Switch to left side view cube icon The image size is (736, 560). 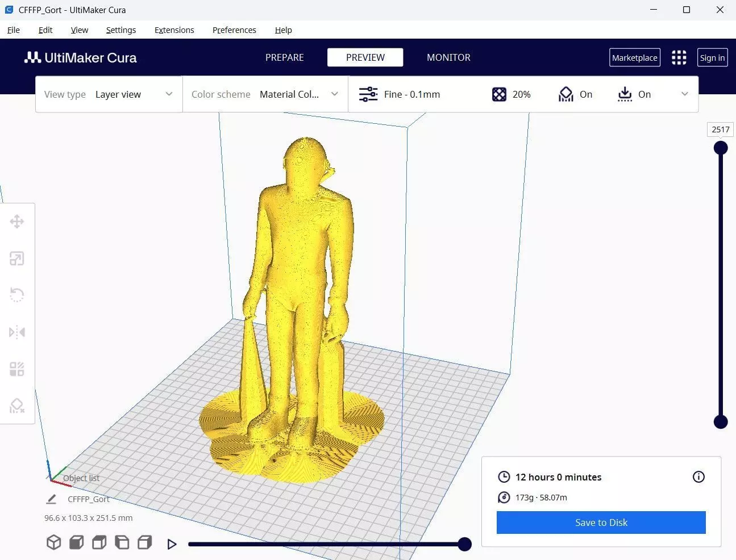[122, 542]
